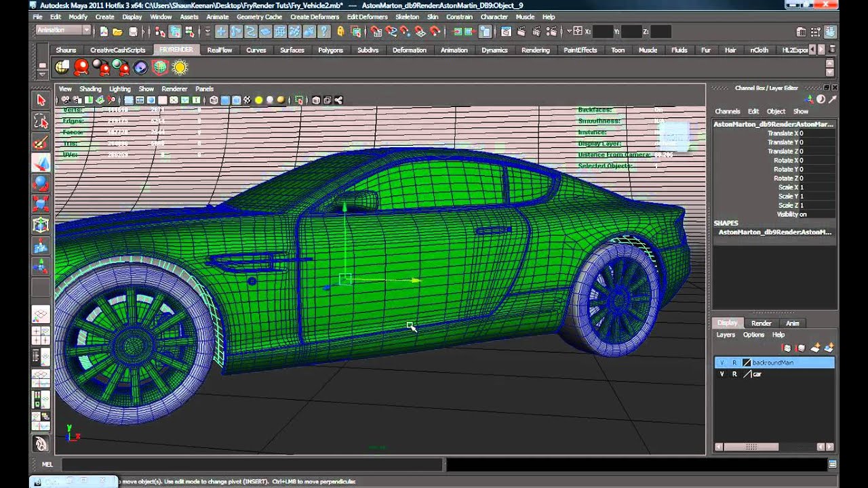Open the Skeleton menu
Viewport: 868px width, 488px height.
(407, 17)
